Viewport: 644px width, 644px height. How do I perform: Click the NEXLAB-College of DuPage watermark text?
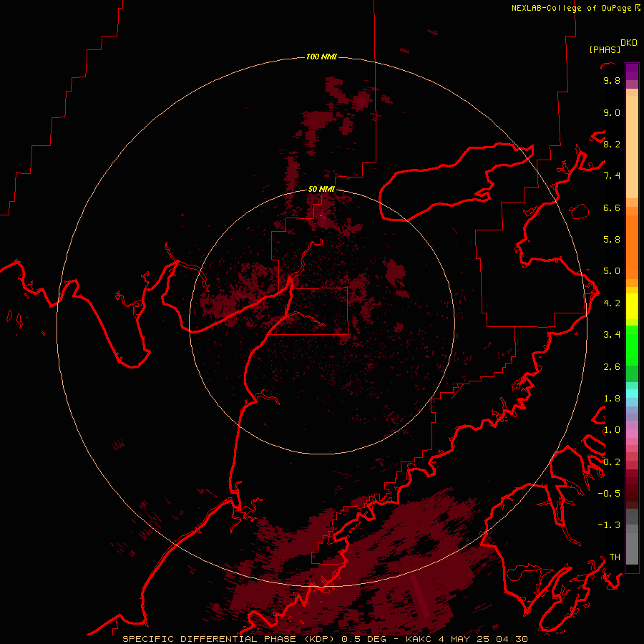point(571,8)
